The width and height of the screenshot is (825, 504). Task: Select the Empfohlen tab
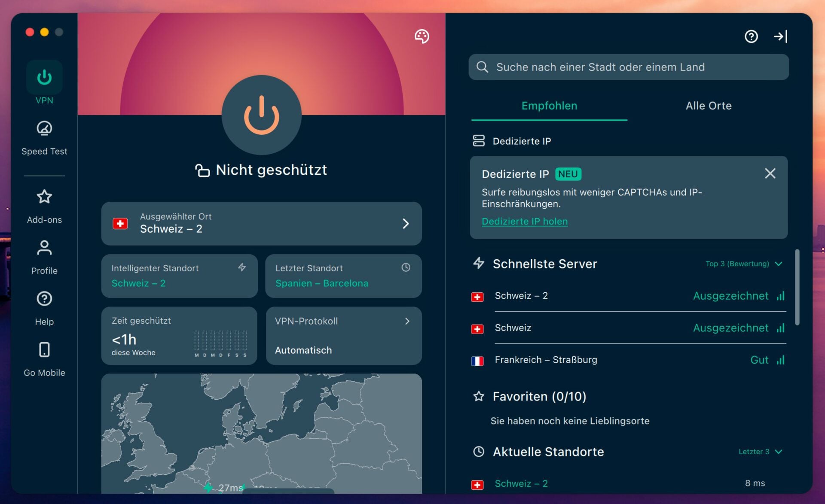549,106
